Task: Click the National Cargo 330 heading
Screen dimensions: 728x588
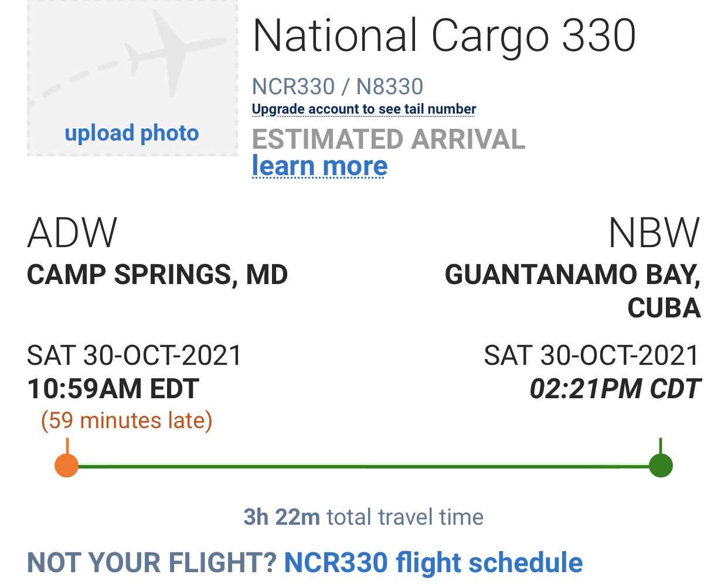Action: click(444, 36)
